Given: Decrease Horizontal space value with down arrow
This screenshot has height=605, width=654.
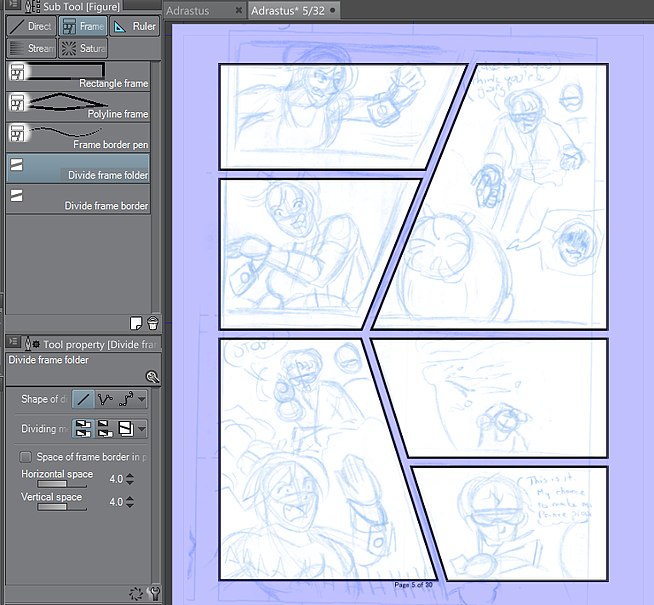Looking at the screenshot, I should [x=130, y=482].
